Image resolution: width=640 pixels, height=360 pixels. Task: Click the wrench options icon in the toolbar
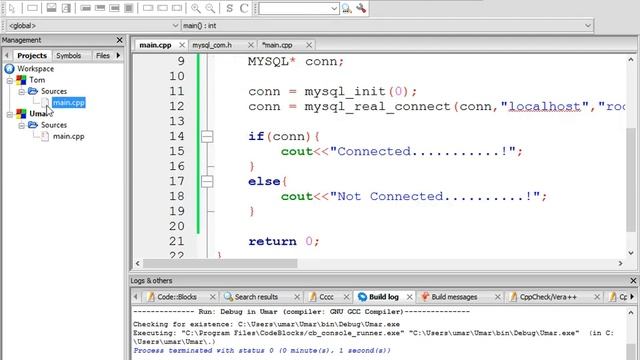(361, 8)
